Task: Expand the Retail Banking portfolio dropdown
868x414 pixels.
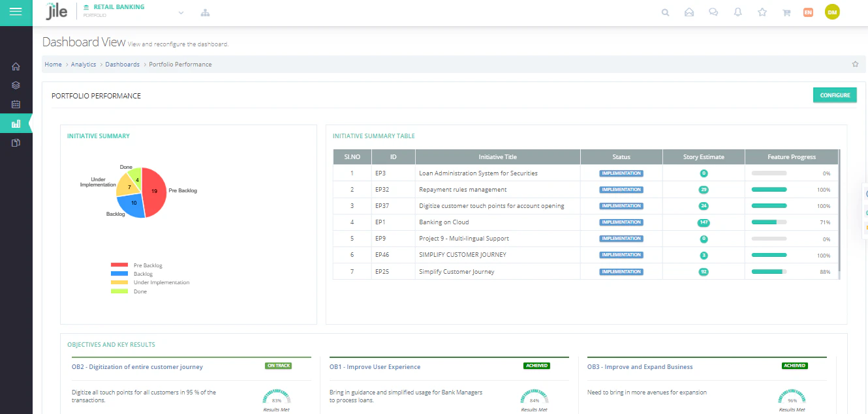Action: coord(181,12)
